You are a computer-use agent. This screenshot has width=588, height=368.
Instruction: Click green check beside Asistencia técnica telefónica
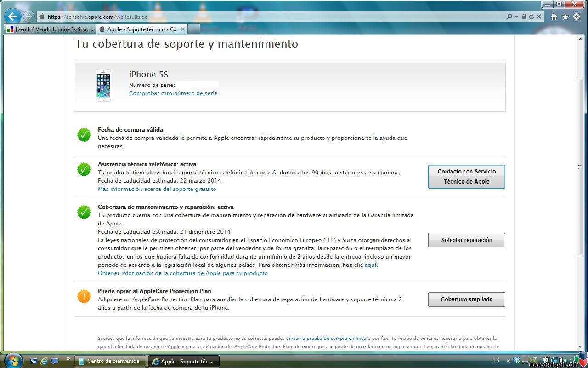[84, 169]
